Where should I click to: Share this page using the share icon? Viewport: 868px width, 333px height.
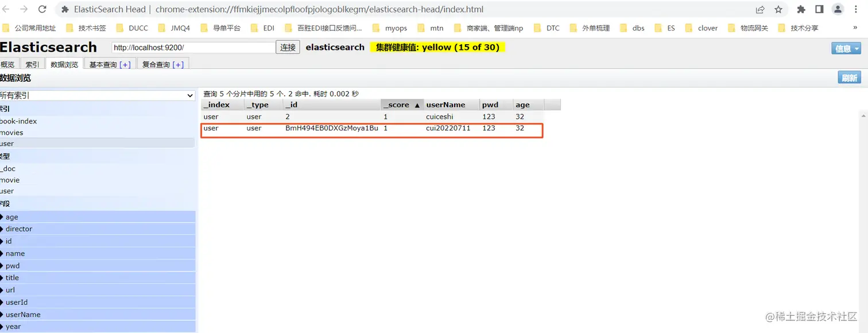[x=760, y=9]
